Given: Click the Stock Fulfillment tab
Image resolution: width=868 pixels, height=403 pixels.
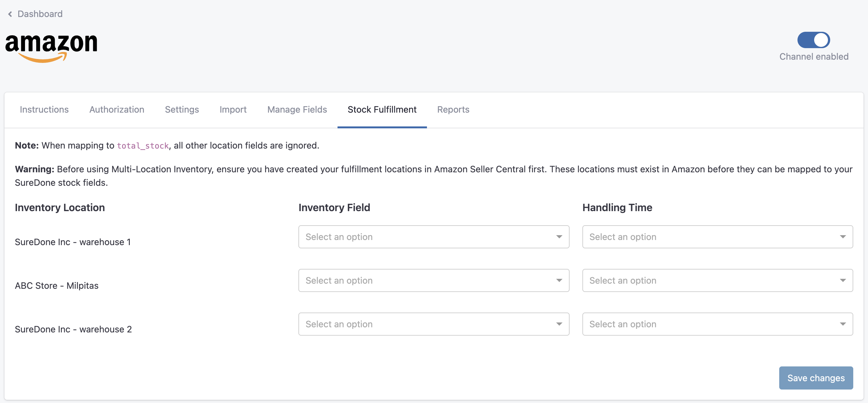Looking at the screenshot, I should [x=382, y=110].
